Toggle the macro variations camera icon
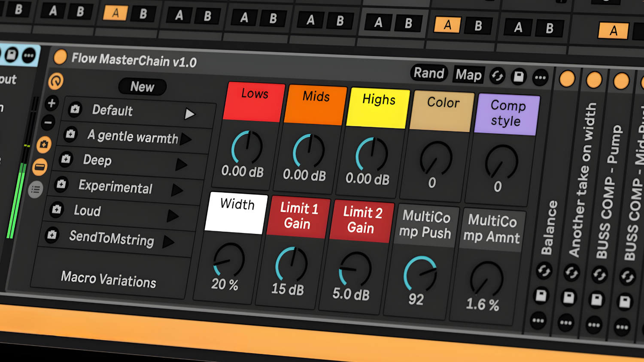The image size is (644, 362). tap(44, 145)
